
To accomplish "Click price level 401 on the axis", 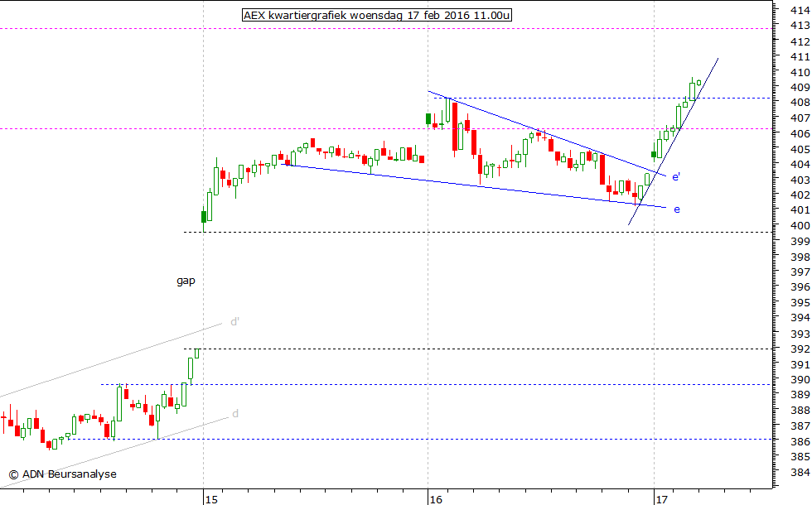I will (800, 209).
